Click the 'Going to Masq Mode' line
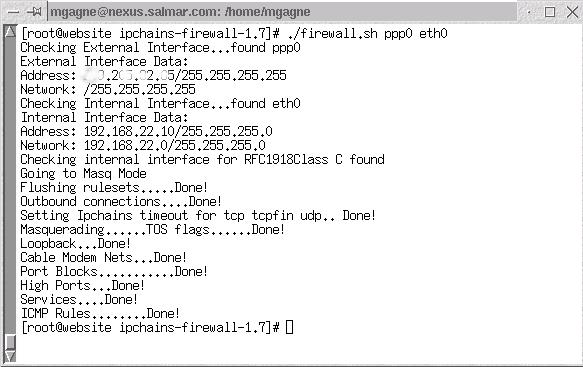This screenshot has width=583, height=367. [83, 174]
